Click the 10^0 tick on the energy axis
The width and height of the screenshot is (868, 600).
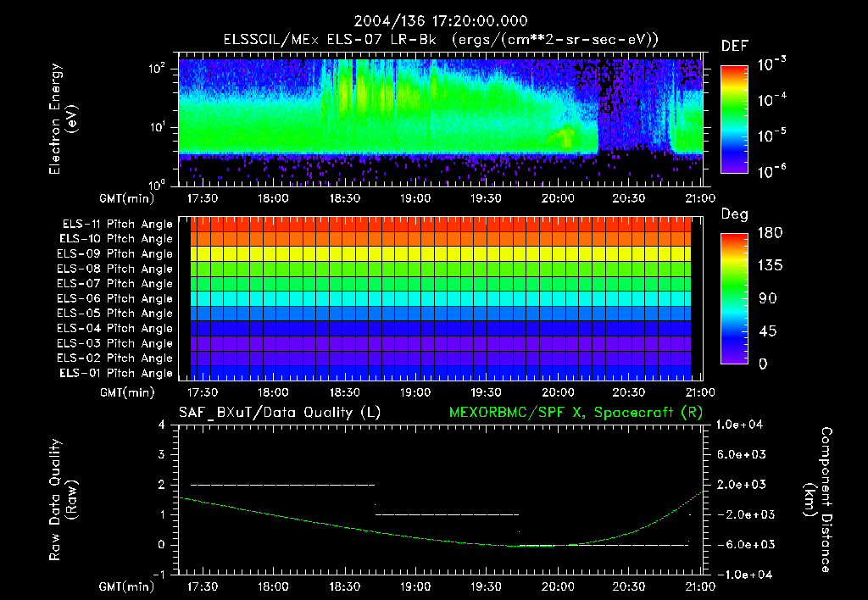[x=157, y=185]
